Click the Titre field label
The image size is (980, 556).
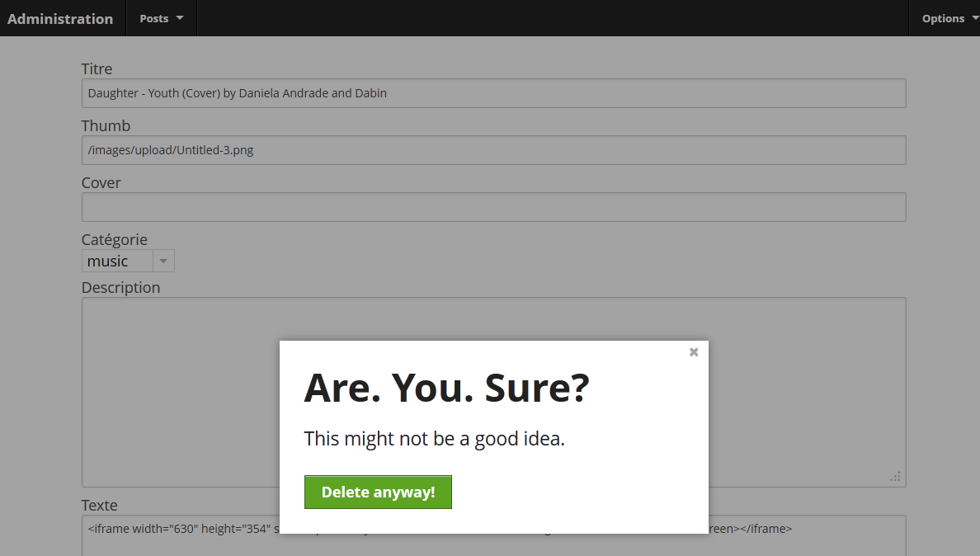pos(97,69)
